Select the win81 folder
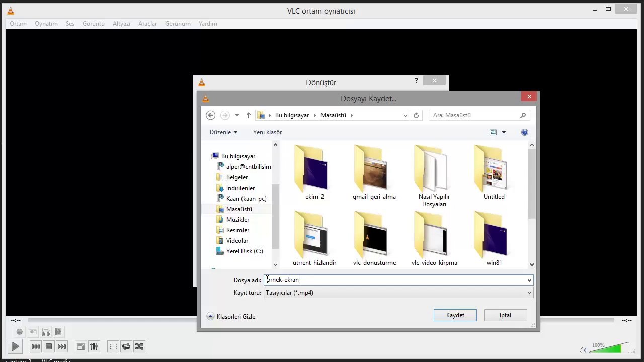Screen dimensions: 644x362 coord(494,239)
